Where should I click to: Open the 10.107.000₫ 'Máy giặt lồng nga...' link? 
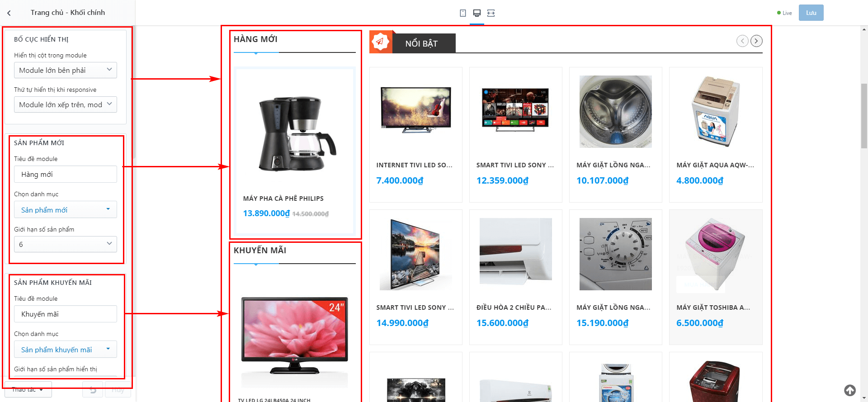[x=613, y=165]
